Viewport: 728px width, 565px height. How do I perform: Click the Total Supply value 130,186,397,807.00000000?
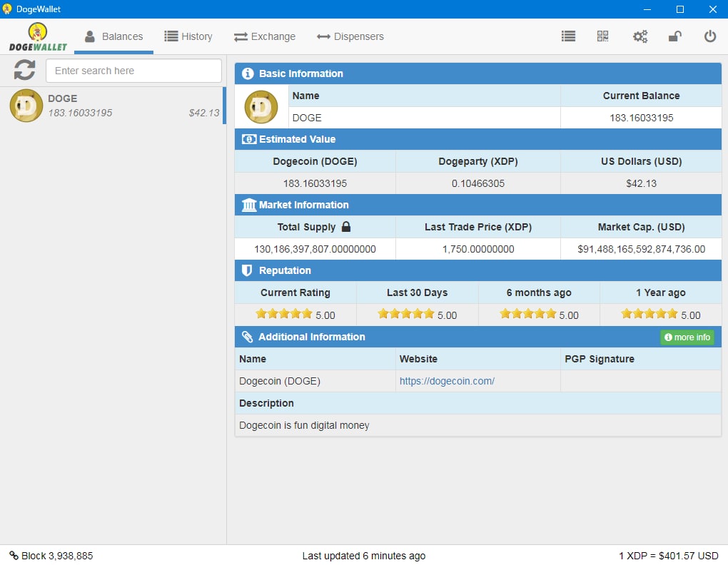[315, 249]
